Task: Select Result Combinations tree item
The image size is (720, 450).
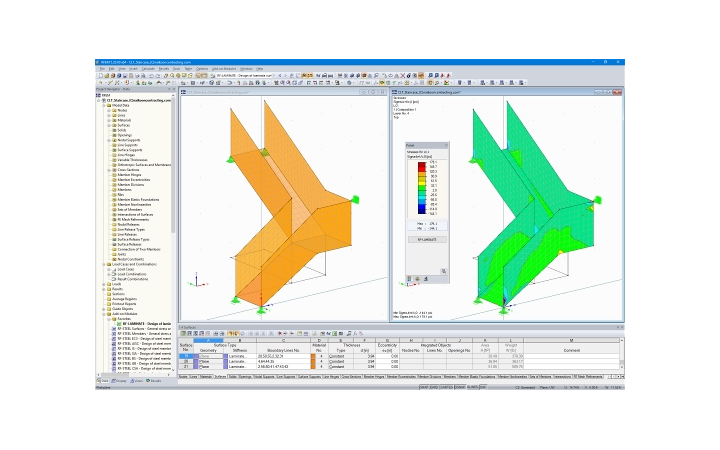Action: tap(133, 279)
